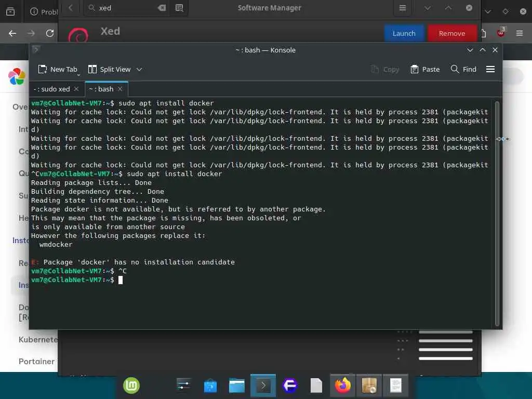532x399 pixels.
Task: Click the terminal cursor at the prompt
Action: coord(120,280)
